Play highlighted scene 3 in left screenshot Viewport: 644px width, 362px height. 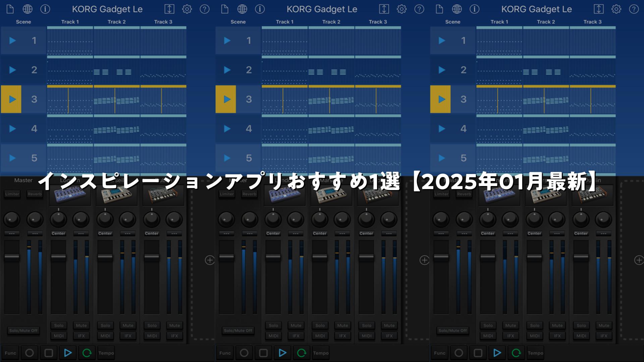coord(11,99)
